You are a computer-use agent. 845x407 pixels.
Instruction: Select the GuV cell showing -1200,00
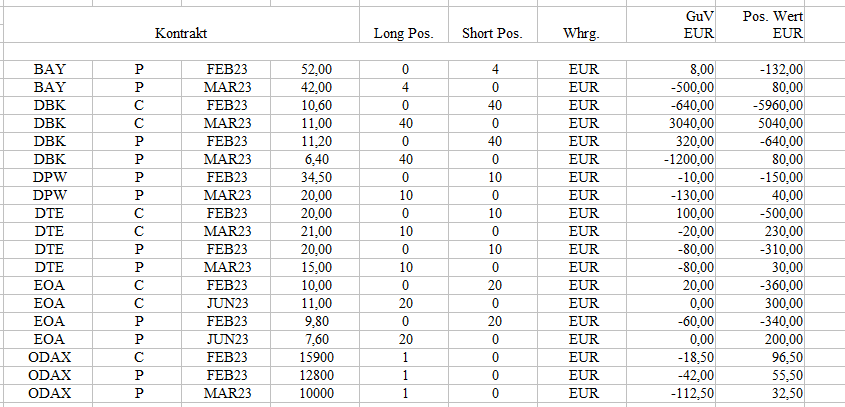(687, 159)
